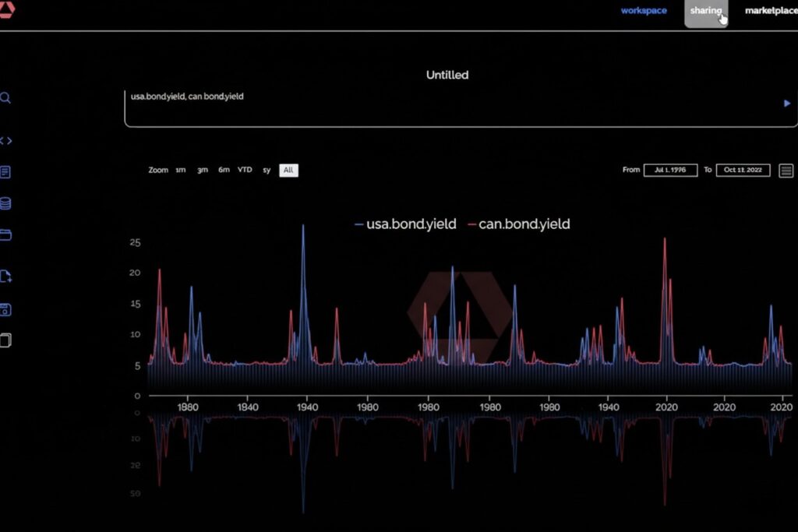Open the document notes icon in sidebar
Screen dimensions: 798x532
5,172
